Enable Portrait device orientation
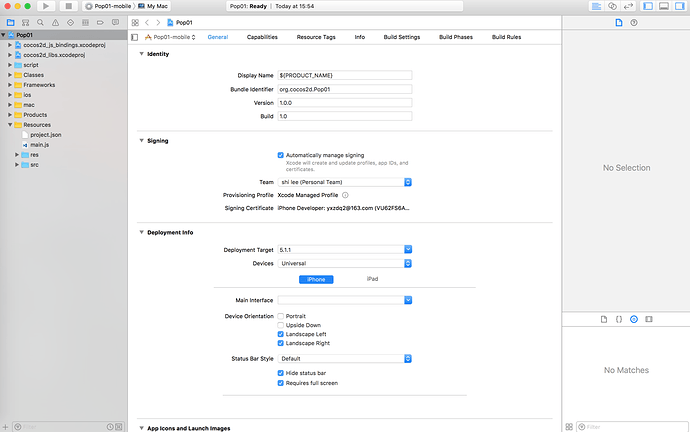The width and height of the screenshot is (690, 432). pos(281,316)
